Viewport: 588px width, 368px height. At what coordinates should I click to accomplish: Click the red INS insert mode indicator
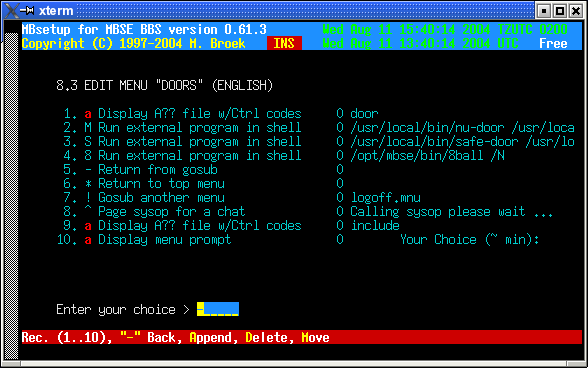284,44
